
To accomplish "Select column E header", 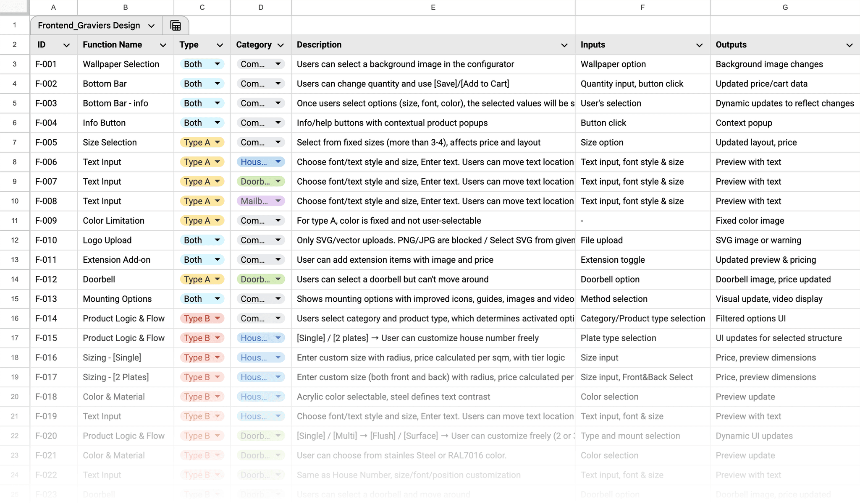I will (433, 7).
